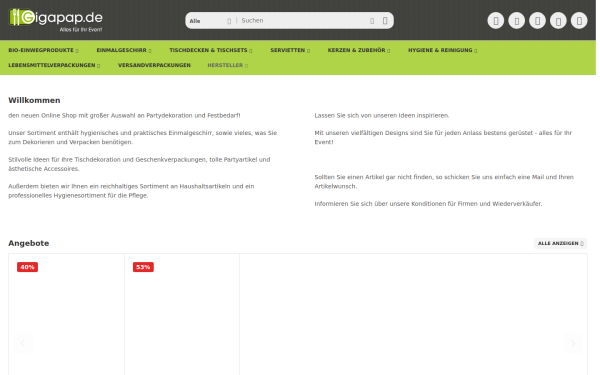Submit search with the rightmost search-bar icon
This screenshot has width=600, height=375.
[x=385, y=21]
